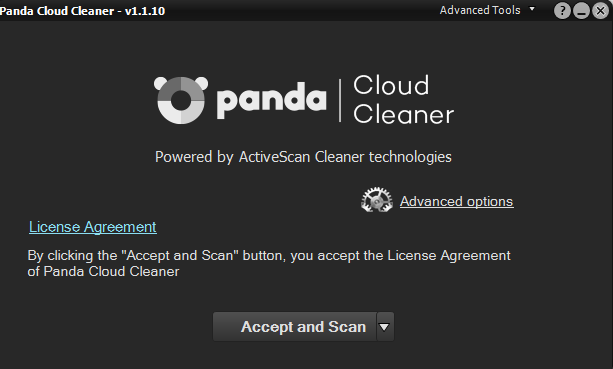Click the empty title bar area before Advanced Tools
This screenshot has width=613, height=369.
click(301, 11)
